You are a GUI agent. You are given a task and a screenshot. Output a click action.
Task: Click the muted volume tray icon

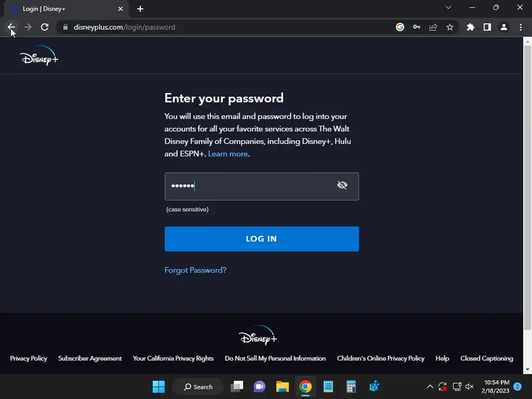click(470, 387)
